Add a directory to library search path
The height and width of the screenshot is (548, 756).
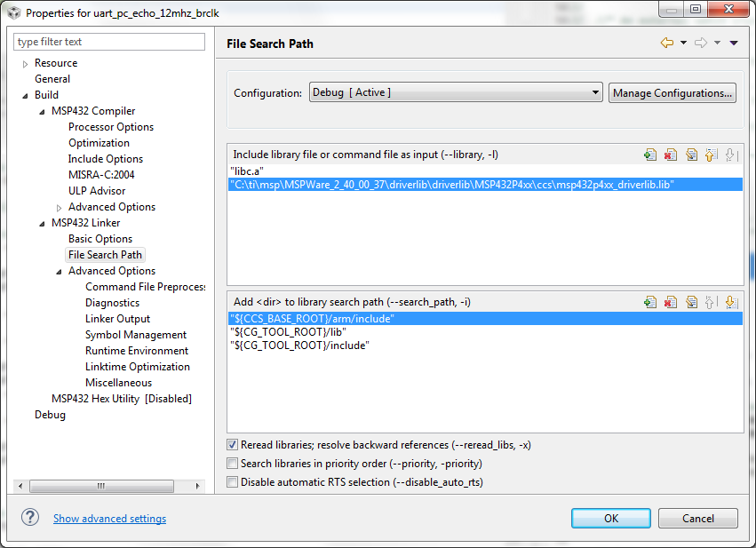(x=650, y=302)
